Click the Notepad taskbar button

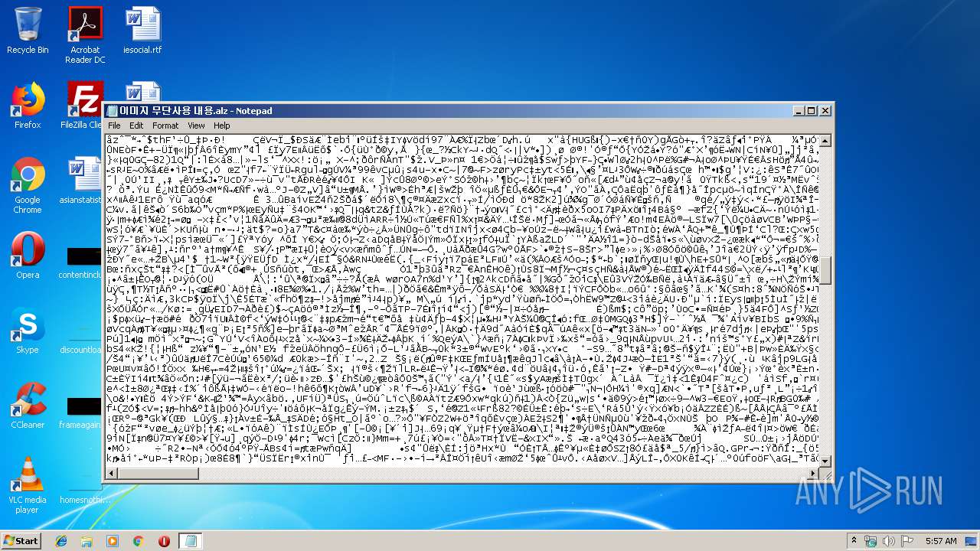190,541
